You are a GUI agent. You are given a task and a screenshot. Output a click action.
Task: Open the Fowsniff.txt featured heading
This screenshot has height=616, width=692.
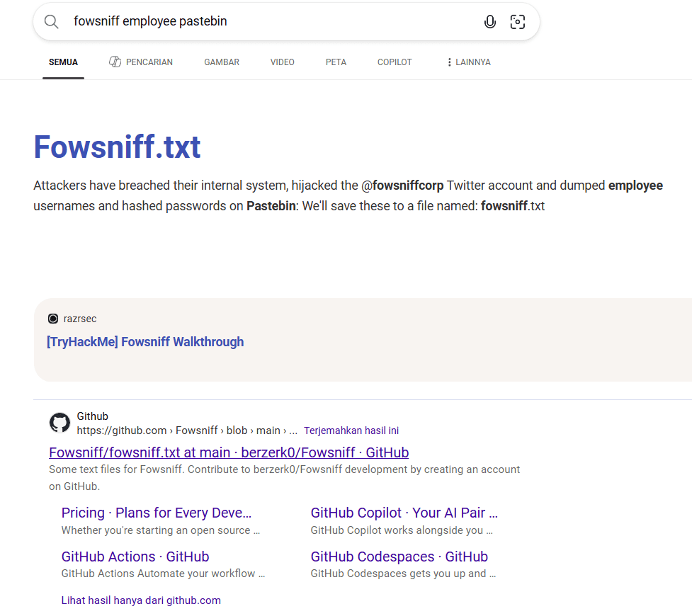pos(117,147)
